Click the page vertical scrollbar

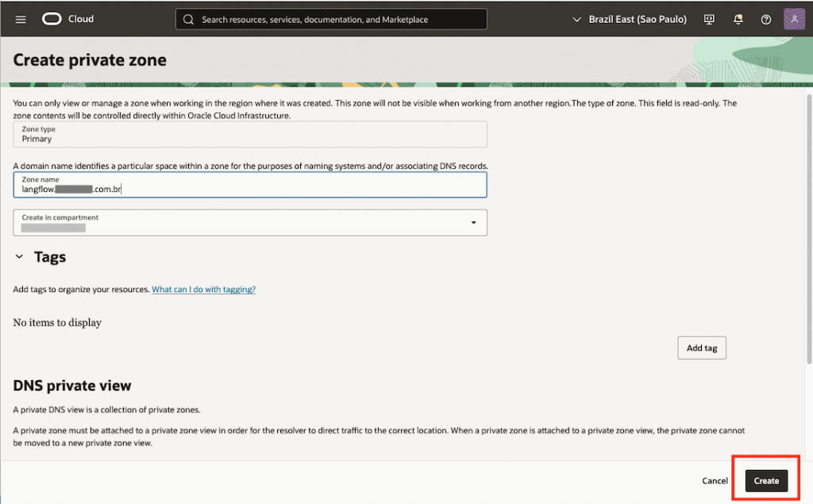809,229
